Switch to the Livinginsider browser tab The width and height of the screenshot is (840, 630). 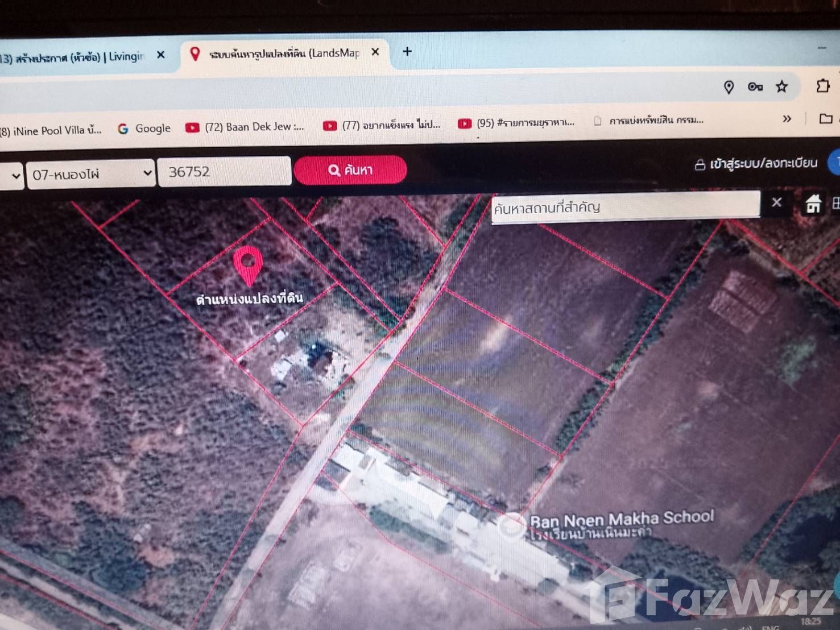point(74,57)
